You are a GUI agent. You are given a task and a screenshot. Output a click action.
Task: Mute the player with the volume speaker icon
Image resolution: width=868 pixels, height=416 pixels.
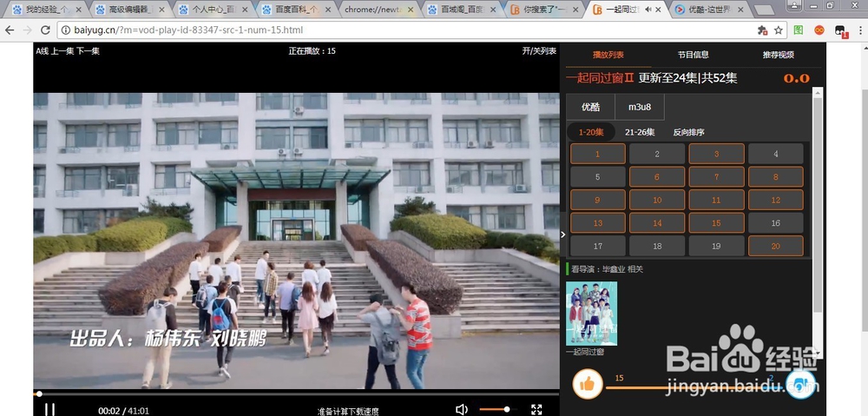[x=461, y=409]
